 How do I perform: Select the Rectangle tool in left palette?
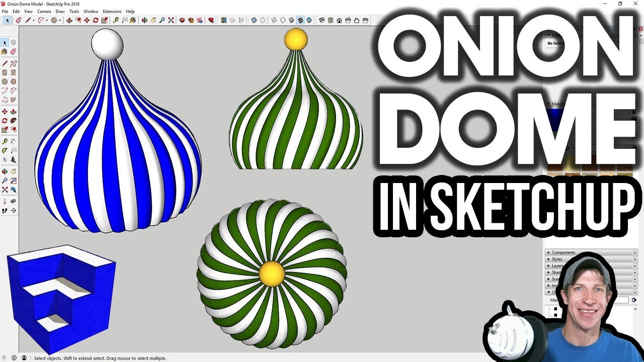pos(5,72)
